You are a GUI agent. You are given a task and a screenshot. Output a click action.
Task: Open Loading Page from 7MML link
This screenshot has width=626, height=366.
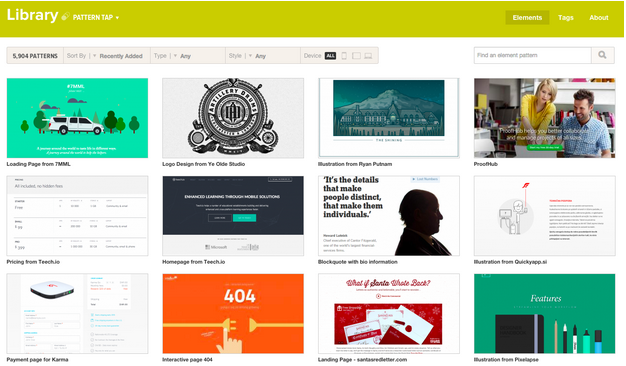point(38,164)
